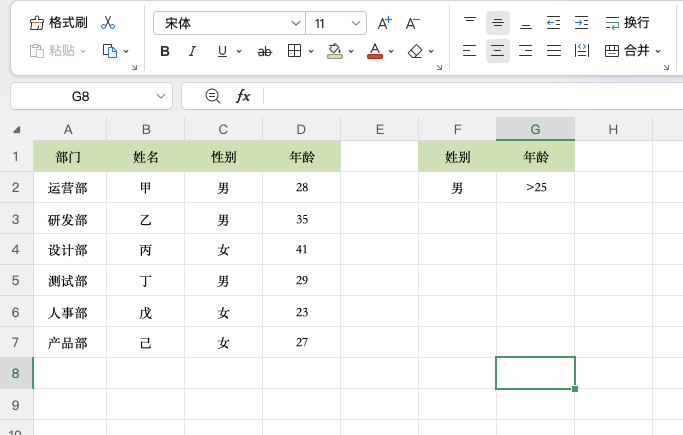The width and height of the screenshot is (683, 435).
Task: Decrease font size with A- icon
Action: click(413, 23)
